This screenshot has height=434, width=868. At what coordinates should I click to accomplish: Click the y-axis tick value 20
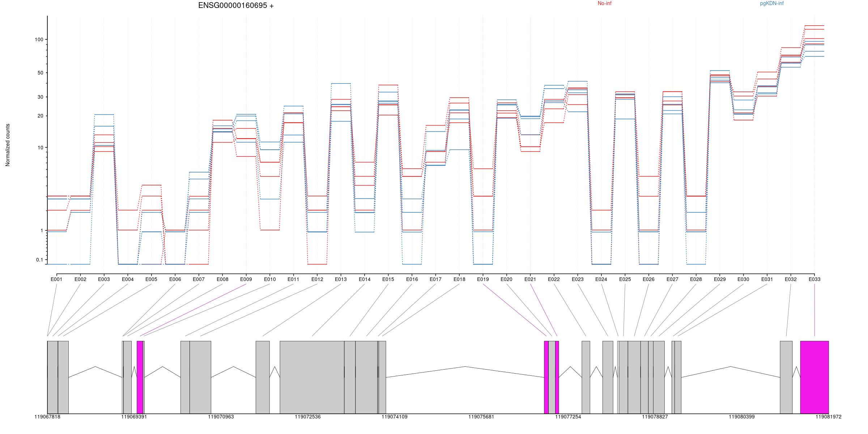(x=40, y=116)
